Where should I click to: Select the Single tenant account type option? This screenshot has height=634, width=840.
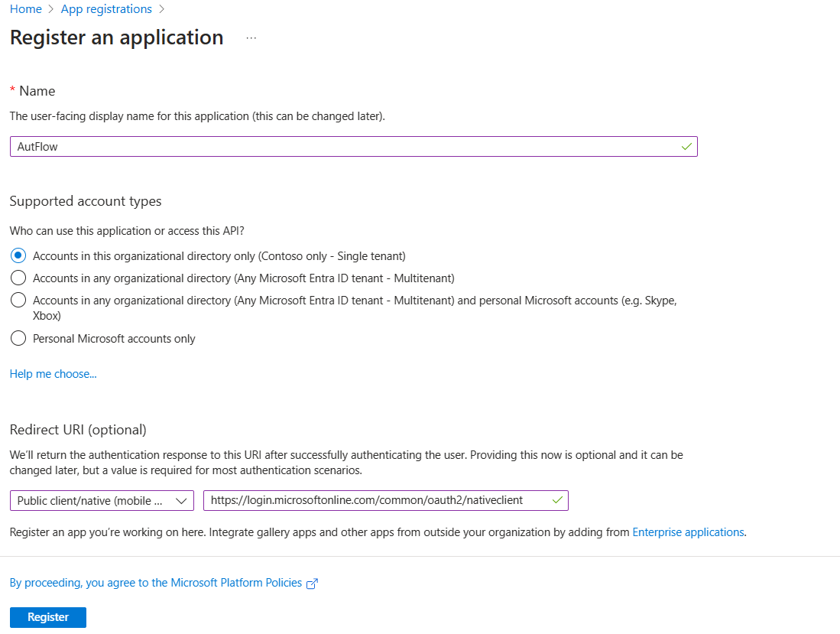coord(18,255)
